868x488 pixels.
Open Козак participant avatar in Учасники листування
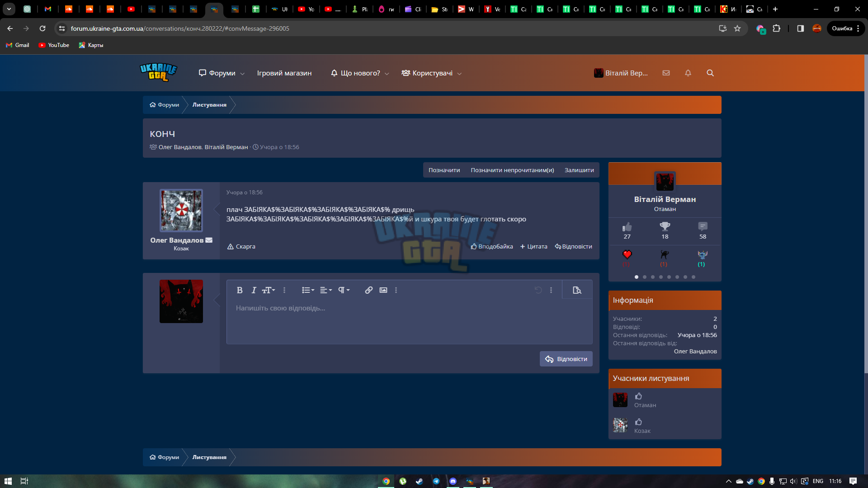(x=620, y=425)
